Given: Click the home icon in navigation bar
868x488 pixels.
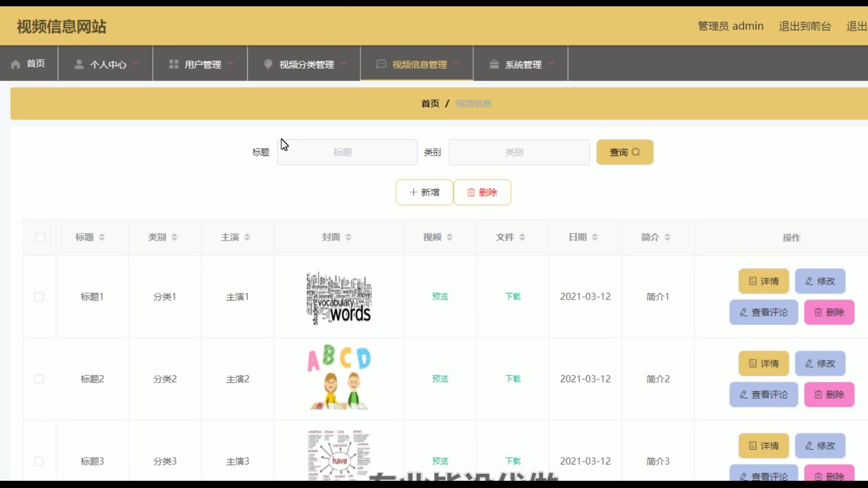Looking at the screenshot, I should point(16,64).
